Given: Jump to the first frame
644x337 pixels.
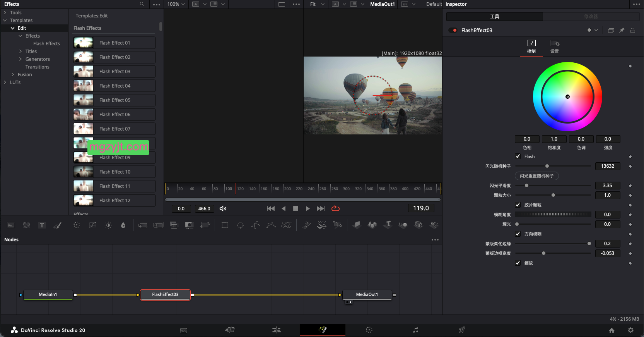Looking at the screenshot, I should coord(271,208).
